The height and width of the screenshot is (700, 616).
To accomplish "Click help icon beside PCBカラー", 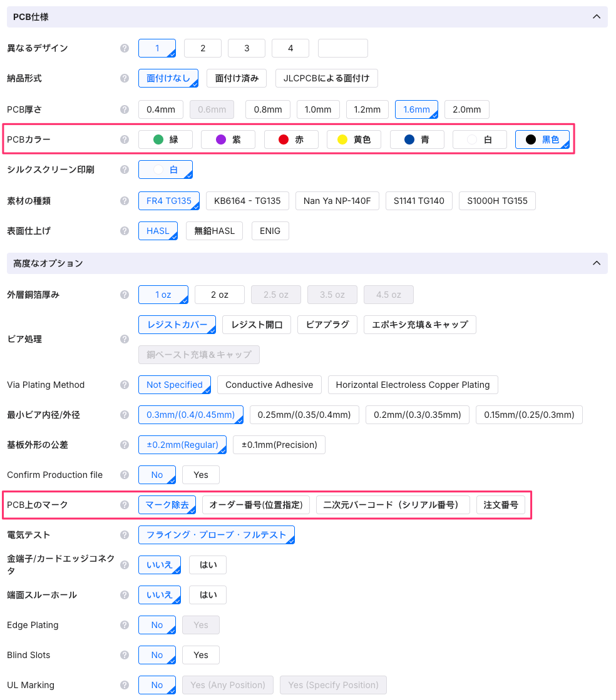I will (125, 139).
